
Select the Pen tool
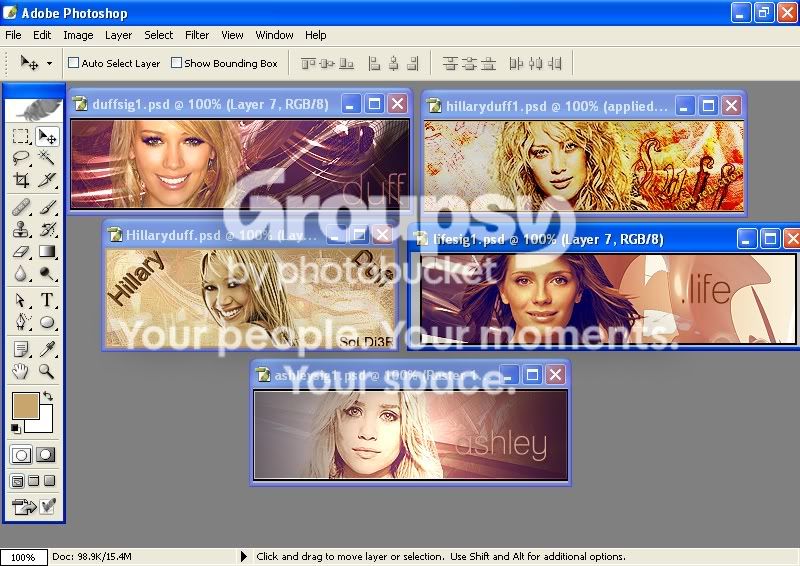[21, 322]
